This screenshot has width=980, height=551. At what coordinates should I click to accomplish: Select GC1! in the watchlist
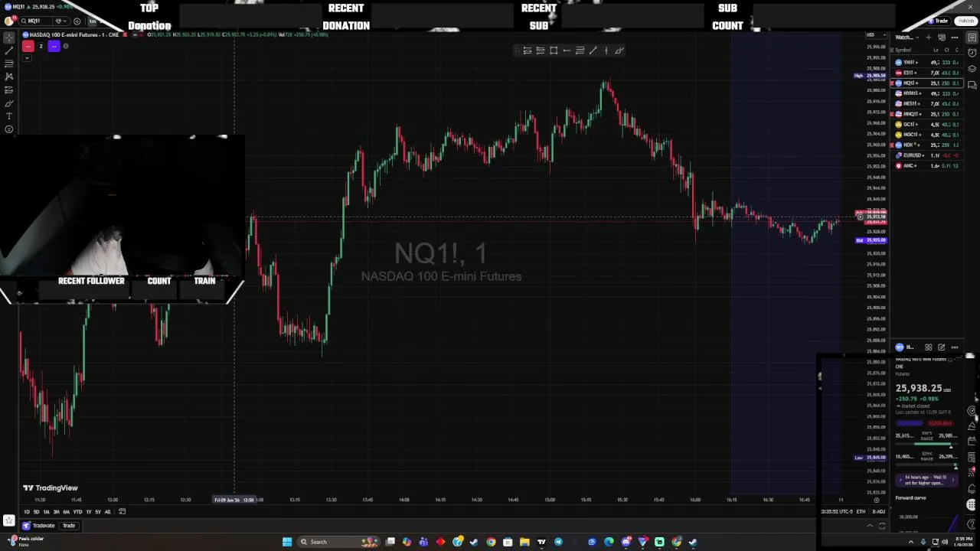click(x=928, y=124)
